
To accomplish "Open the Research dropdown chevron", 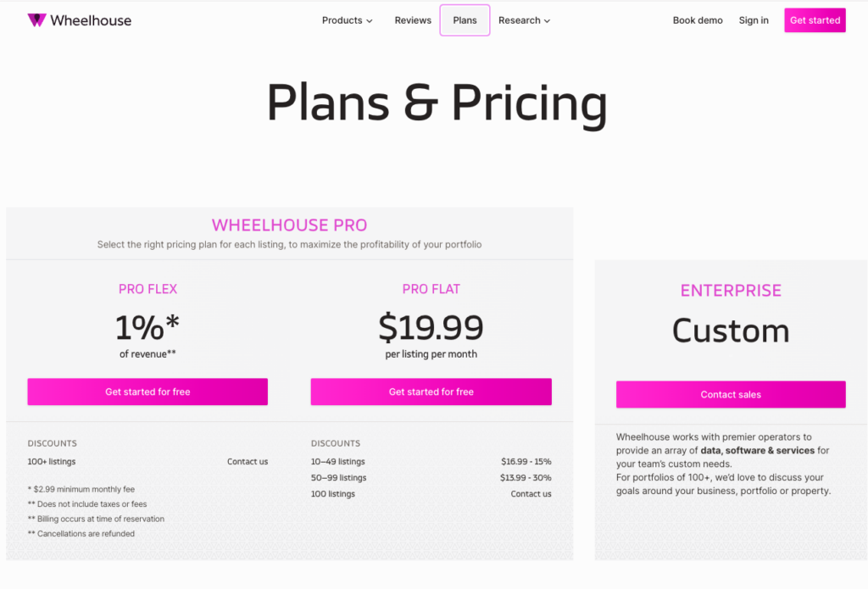I will (547, 21).
